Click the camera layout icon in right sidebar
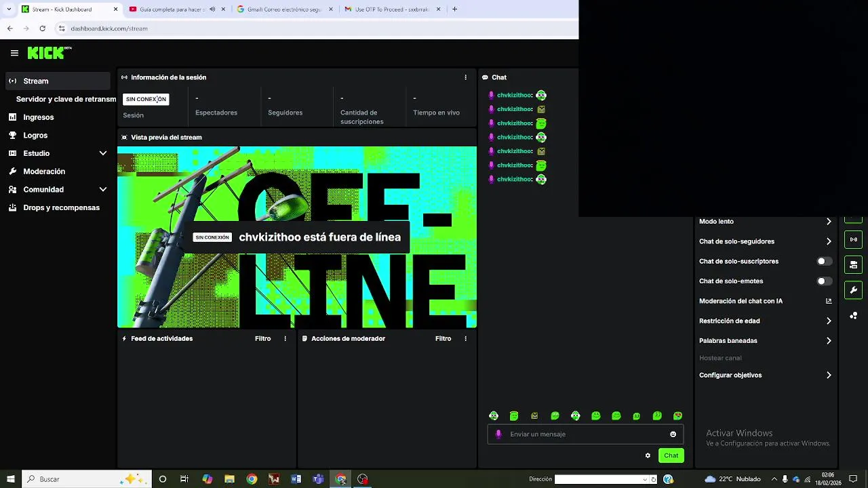Viewport: 868px width, 488px height. click(x=853, y=264)
